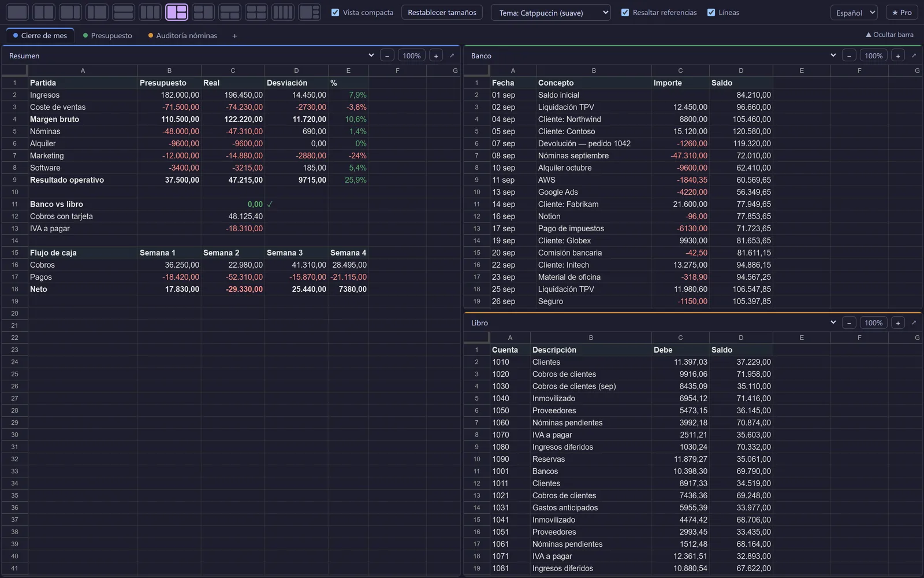
Task: Pick the narrow-left wide-right column layout
Action: tap(97, 12)
